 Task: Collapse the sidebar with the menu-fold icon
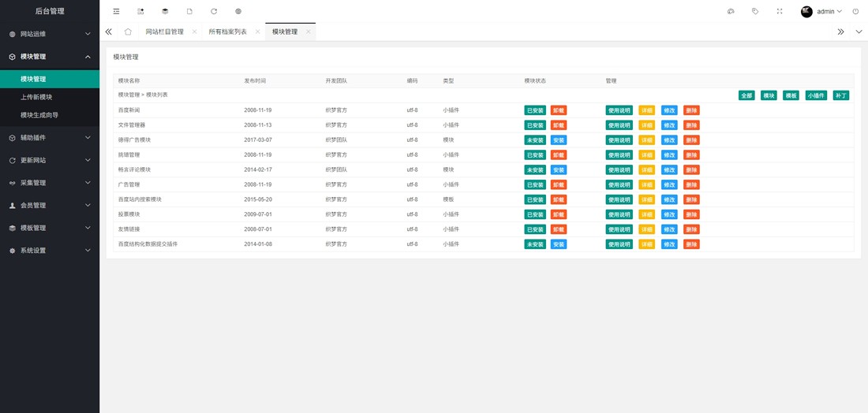116,12
